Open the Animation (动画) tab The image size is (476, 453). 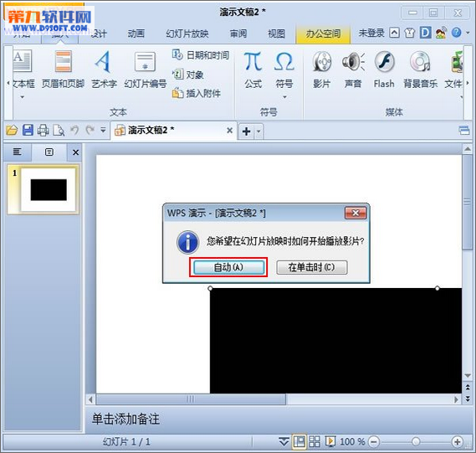coord(136,33)
